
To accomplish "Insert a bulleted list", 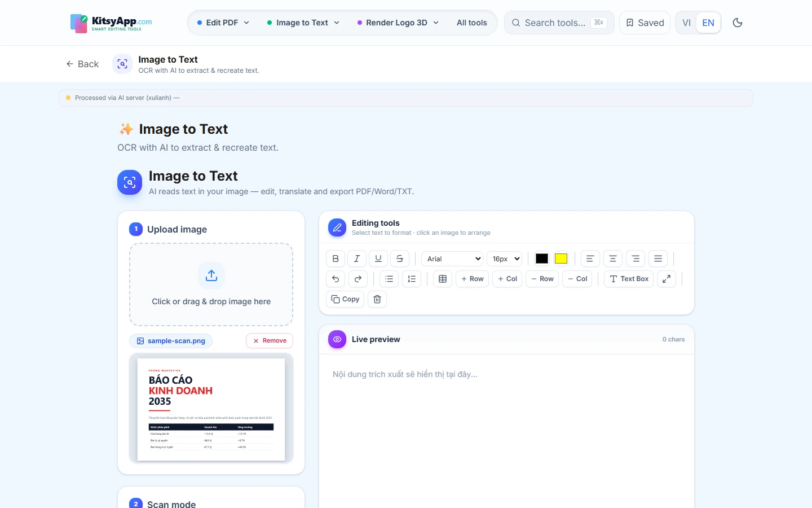I will [389, 279].
